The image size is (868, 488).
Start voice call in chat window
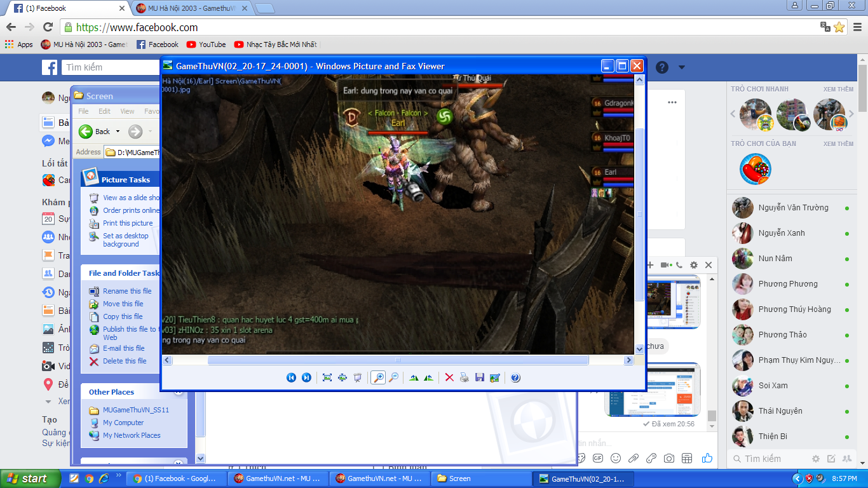[x=679, y=265]
